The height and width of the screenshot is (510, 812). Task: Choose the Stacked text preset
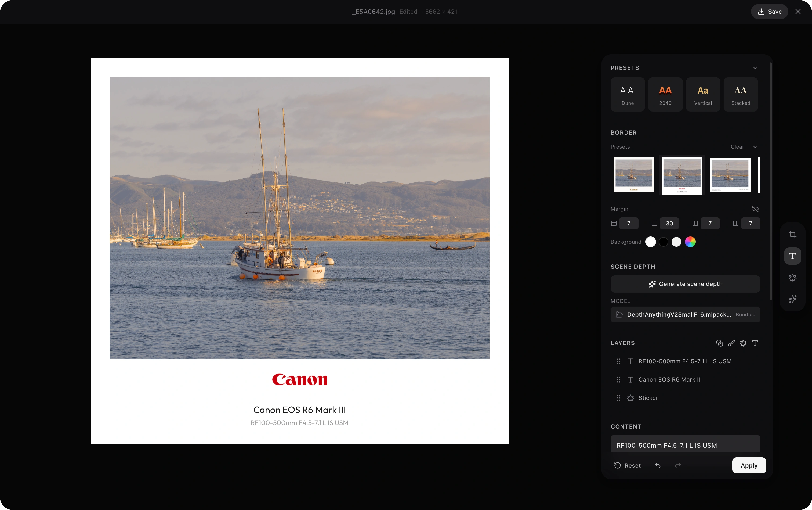(741, 94)
